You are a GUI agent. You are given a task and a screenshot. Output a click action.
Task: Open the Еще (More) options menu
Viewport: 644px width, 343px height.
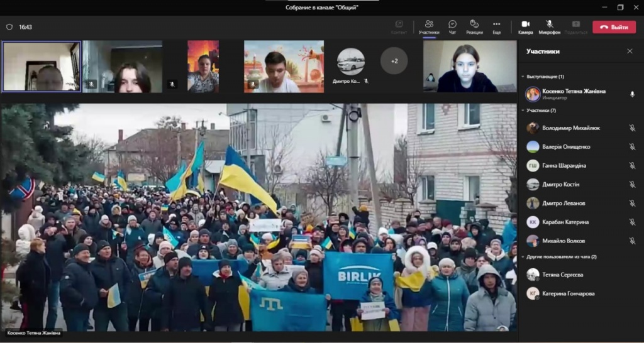(496, 27)
